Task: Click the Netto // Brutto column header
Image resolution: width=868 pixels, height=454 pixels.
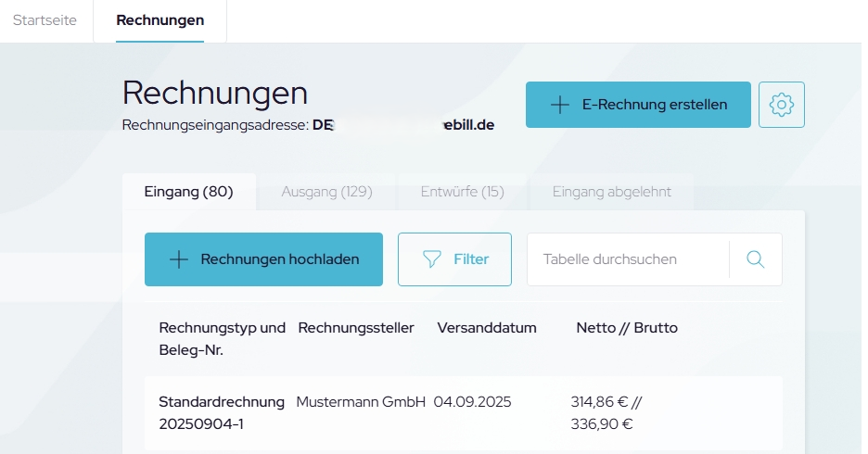Action: point(627,328)
